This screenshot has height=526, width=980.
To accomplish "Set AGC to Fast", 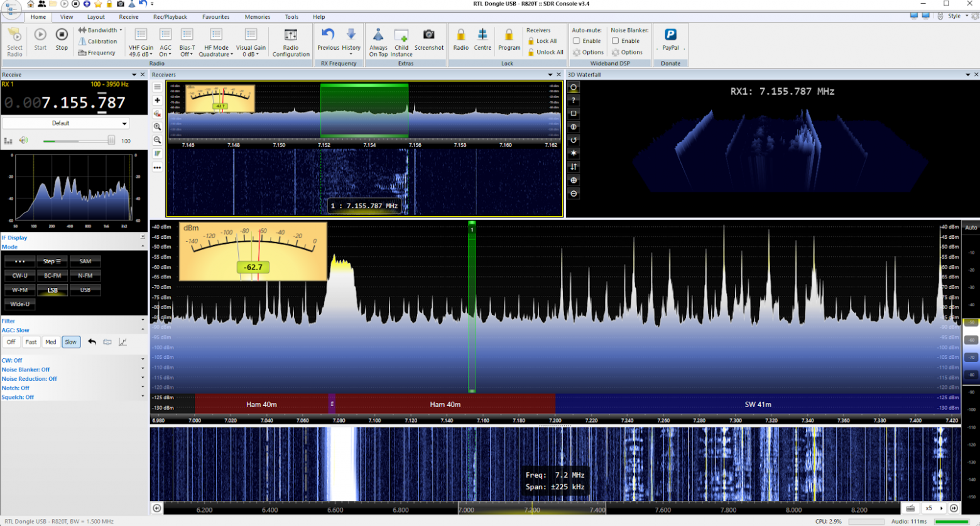I will point(31,342).
